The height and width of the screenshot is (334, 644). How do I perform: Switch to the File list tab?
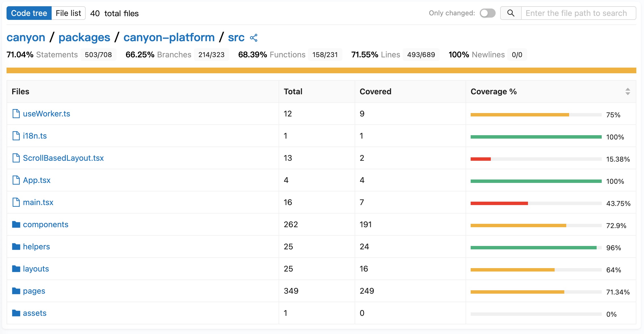click(68, 13)
